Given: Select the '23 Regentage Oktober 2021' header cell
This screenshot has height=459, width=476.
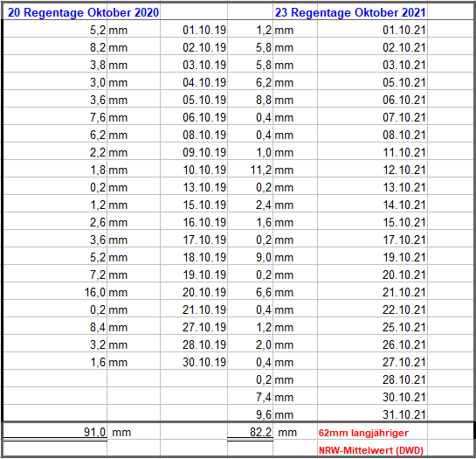Looking at the screenshot, I should point(350,12).
